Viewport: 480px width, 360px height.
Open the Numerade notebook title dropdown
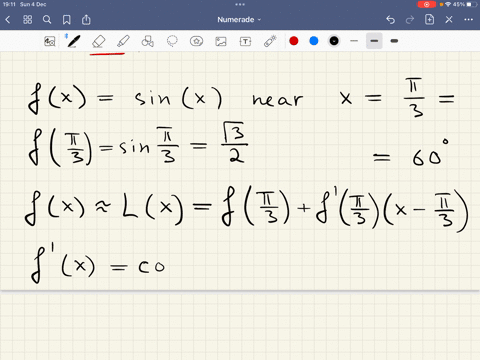click(x=239, y=20)
